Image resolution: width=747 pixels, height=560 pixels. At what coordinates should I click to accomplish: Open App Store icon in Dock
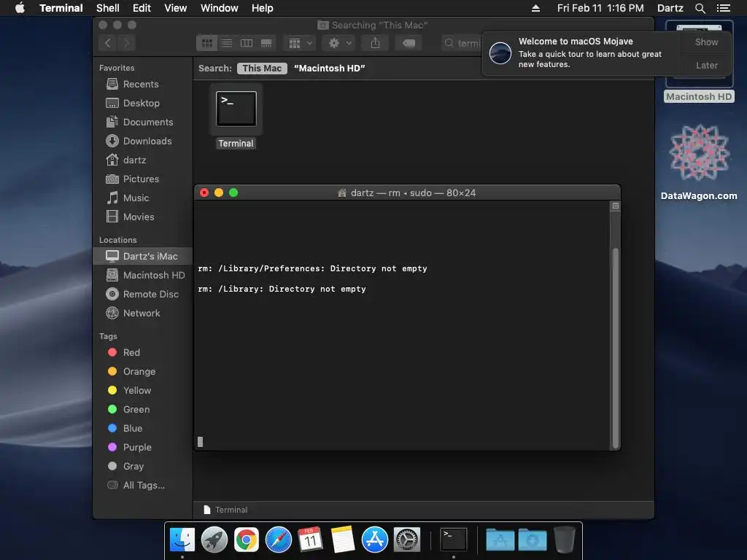tap(375, 540)
